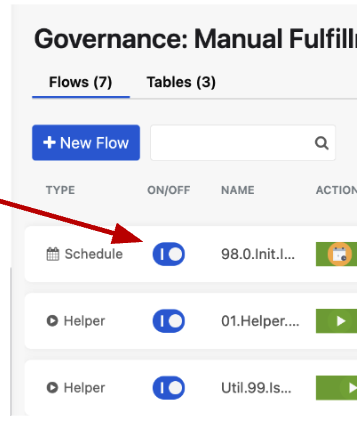Switch to the Flows (7) tab

point(81,82)
